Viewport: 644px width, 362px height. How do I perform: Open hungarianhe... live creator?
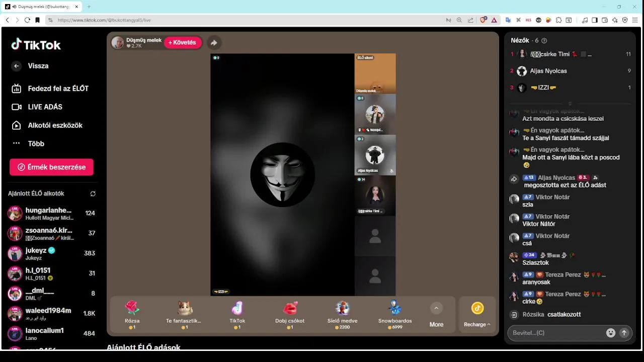(52, 213)
